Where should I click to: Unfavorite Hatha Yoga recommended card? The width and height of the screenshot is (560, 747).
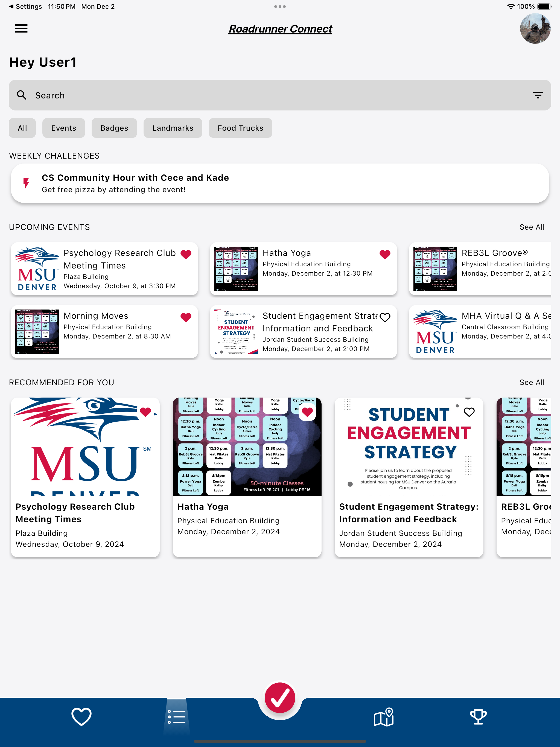pos(307,412)
